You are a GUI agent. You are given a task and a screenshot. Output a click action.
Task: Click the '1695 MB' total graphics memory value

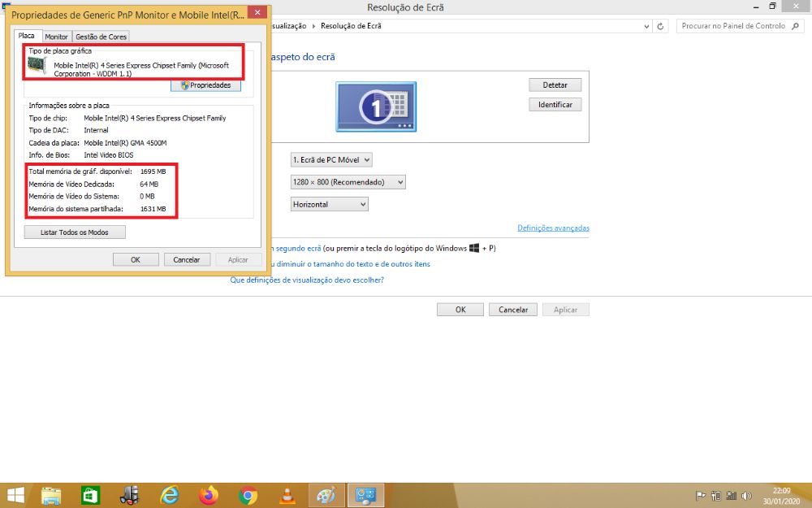click(153, 172)
